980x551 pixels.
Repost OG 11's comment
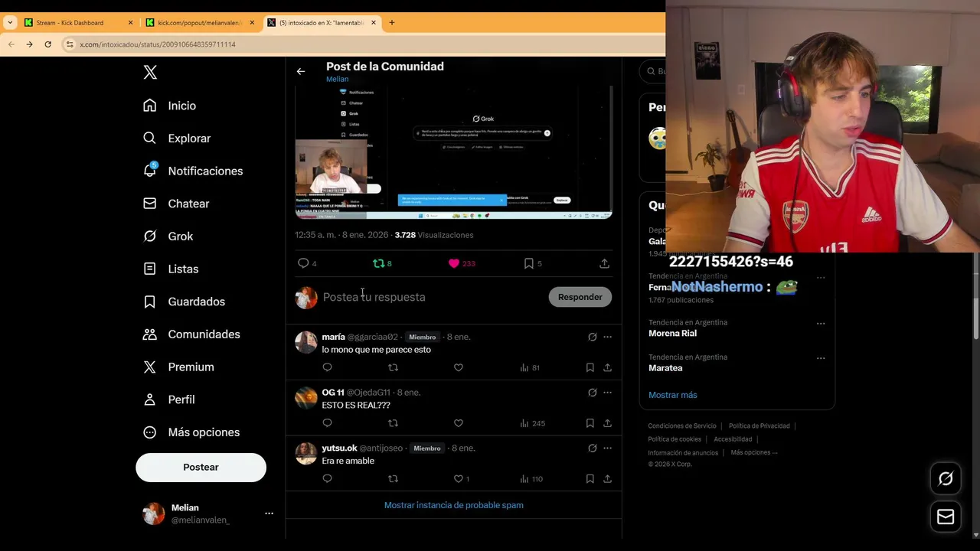click(x=393, y=423)
